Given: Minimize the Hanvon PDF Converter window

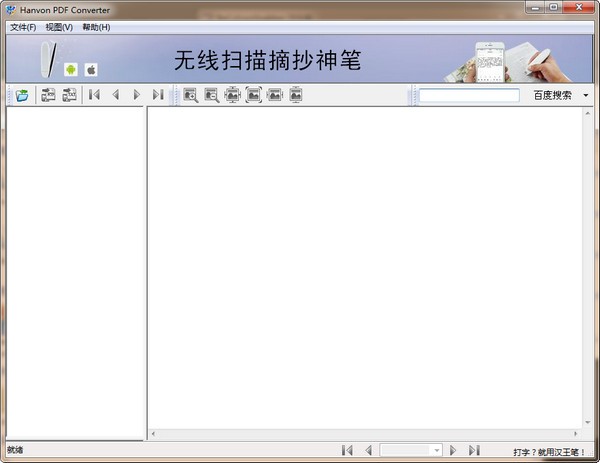Looking at the screenshot, I should point(535,8).
